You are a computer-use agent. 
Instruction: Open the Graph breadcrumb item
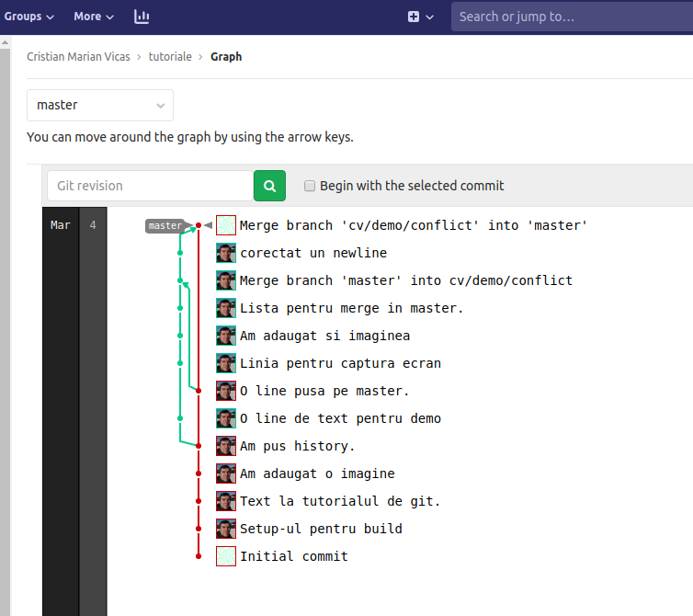point(226,57)
